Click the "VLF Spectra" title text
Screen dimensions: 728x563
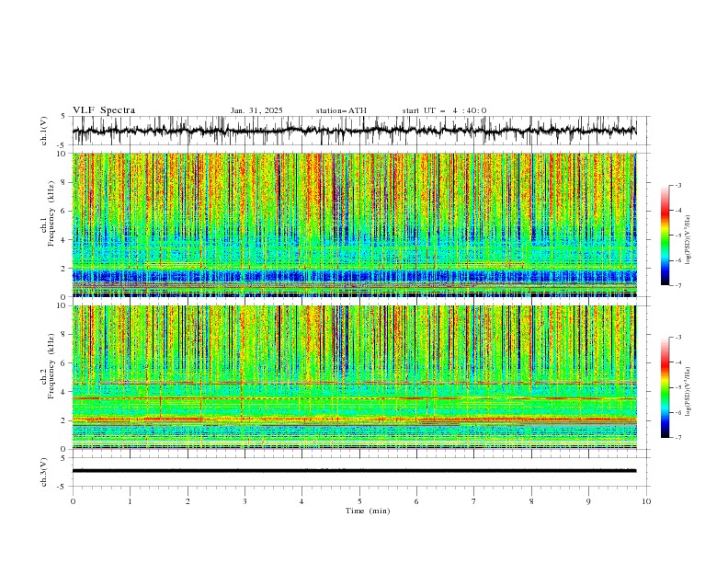click(x=104, y=110)
